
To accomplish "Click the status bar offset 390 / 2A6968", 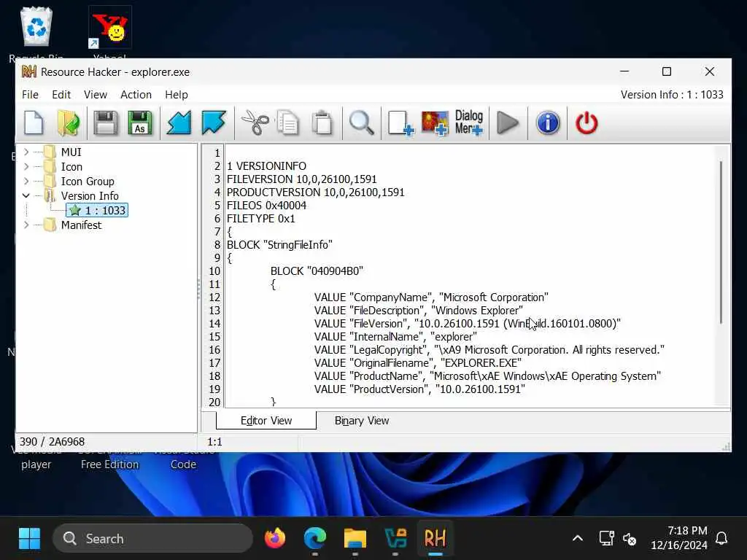I will [x=53, y=441].
